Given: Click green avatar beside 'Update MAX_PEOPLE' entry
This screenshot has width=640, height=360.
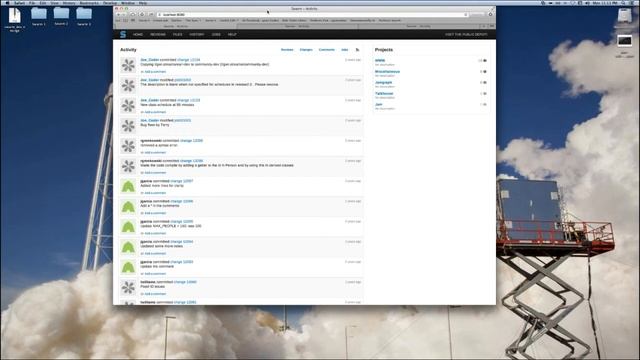Looking at the screenshot, I should tap(128, 227).
